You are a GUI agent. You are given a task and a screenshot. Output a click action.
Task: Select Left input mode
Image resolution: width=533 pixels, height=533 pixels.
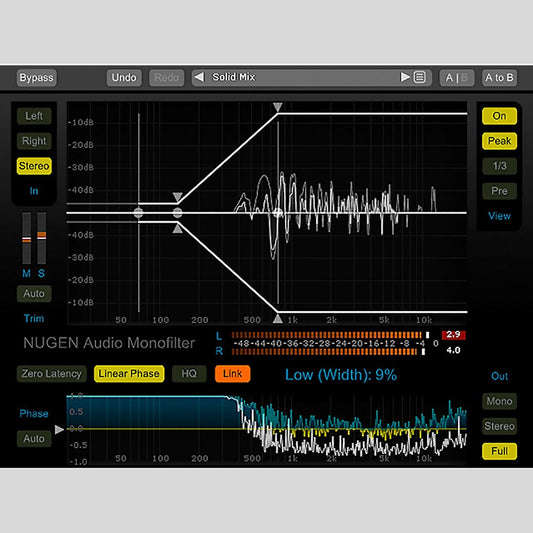[34, 116]
